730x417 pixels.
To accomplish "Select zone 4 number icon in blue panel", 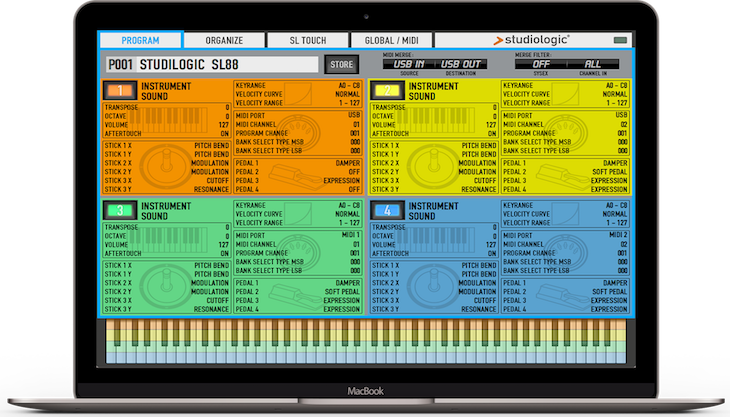I will point(383,211).
